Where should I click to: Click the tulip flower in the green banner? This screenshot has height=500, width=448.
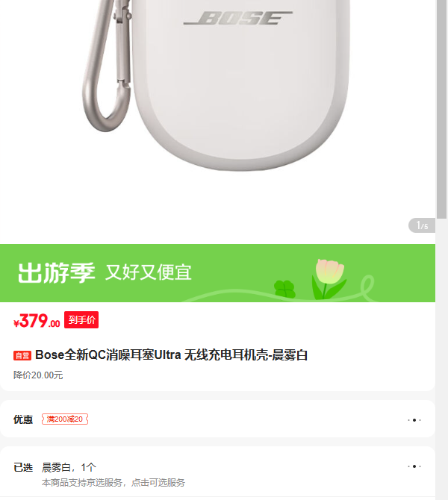(329, 279)
